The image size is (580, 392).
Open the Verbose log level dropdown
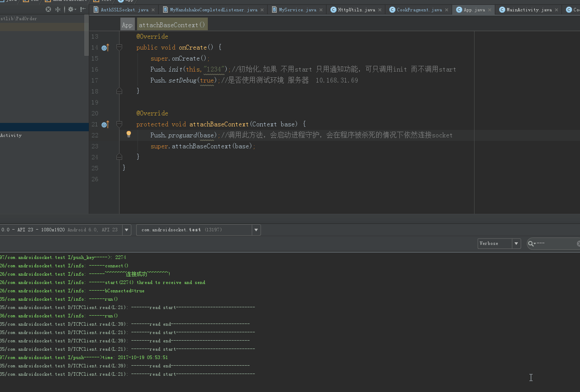[517, 244]
